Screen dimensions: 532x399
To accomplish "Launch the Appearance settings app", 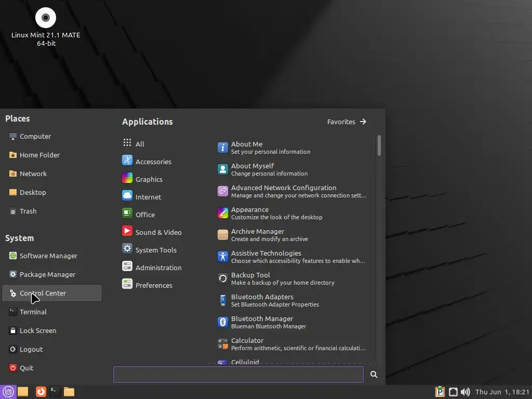I will click(x=292, y=213).
